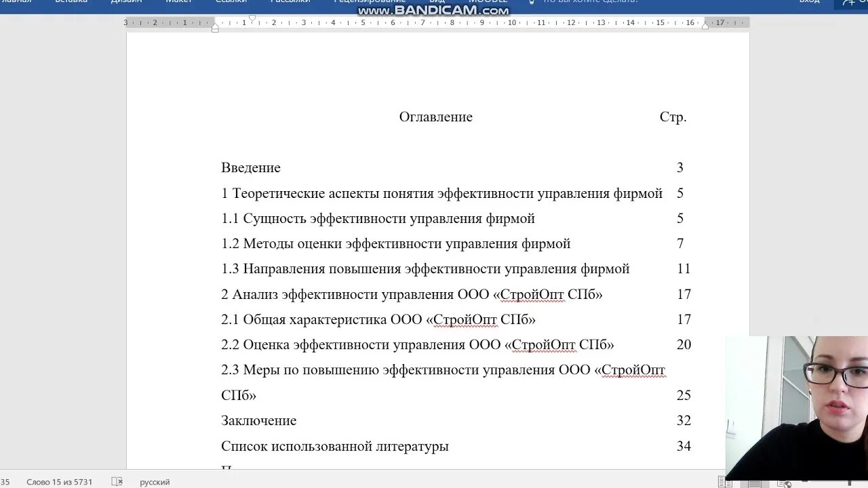Switch to Print Layout view icon
The image size is (868, 488).
tap(755, 483)
